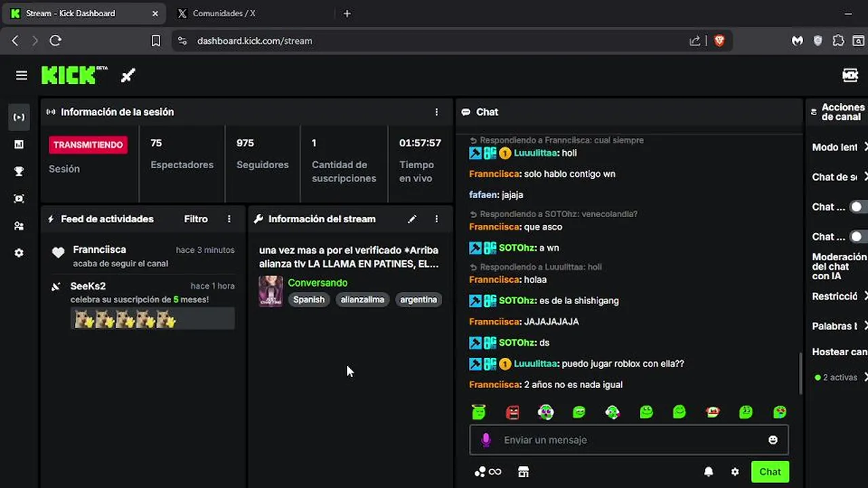Click the stream category thumbnail image

[x=271, y=291]
